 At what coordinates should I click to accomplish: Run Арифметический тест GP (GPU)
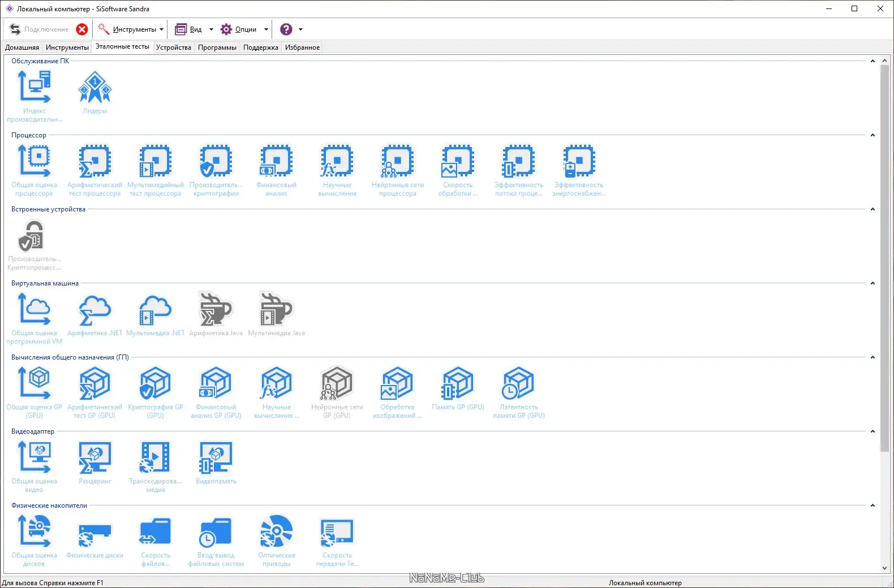click(x=95, y=392)
